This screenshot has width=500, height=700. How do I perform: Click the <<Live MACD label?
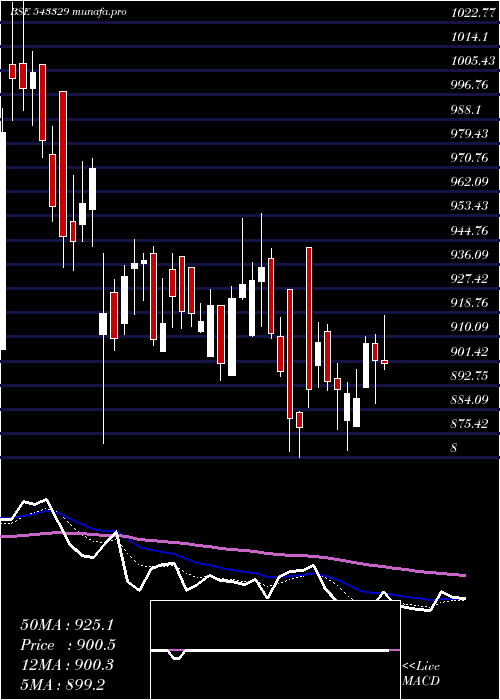click(x=421, y=673)
